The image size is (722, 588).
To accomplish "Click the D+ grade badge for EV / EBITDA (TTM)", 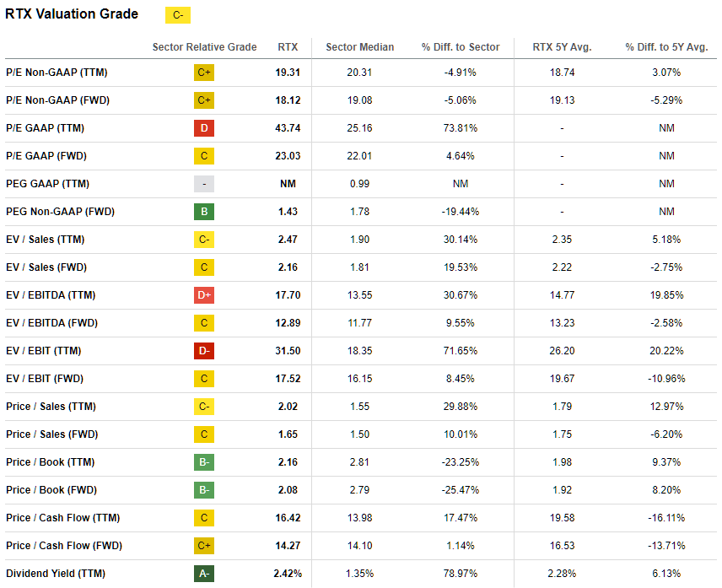I will [204, 295].
